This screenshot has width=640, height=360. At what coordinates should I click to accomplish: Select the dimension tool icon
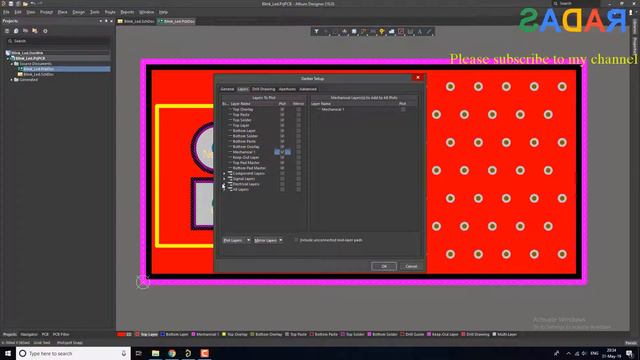(410, 31)
